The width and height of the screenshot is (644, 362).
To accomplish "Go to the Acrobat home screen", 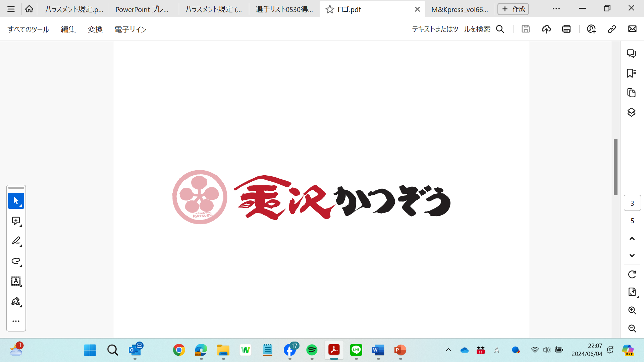I will pos(29,9).
